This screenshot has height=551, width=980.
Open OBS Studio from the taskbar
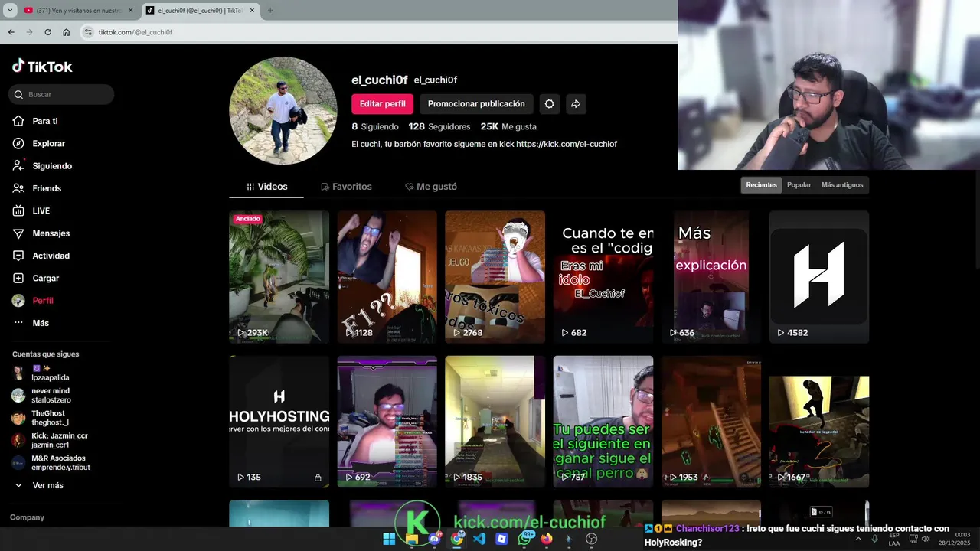pyautogui.click(x=591, y=539)
